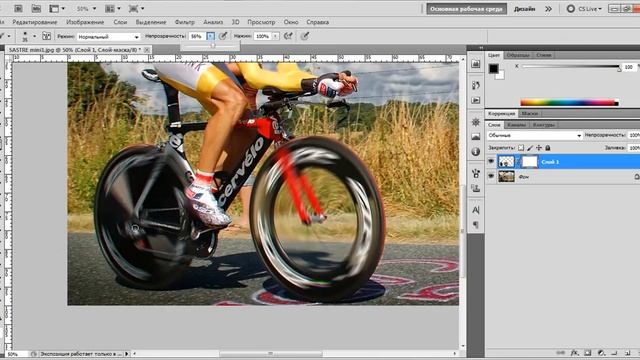This screenshot has width=640, height=360.
Task: Toggle lock image pixels brush icon
Action: [x=530, y=148]
